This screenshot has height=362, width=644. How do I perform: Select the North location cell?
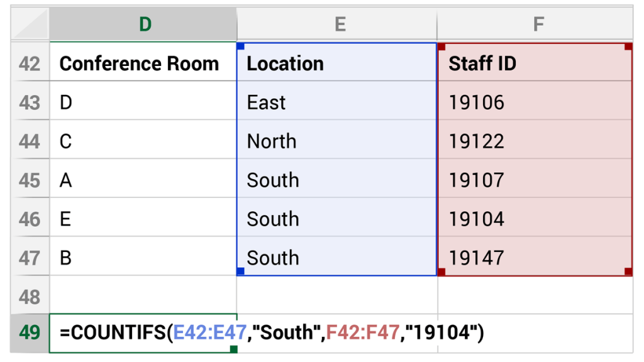337,141
